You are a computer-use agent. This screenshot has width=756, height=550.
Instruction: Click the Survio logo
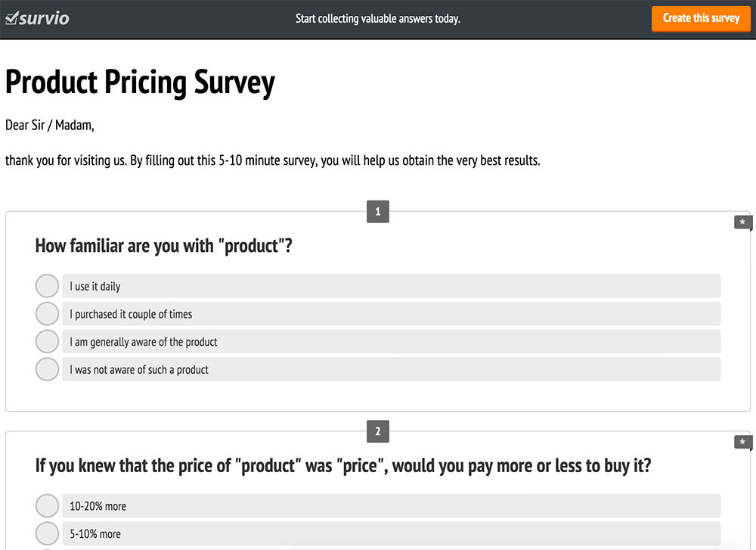(x=37, y=18)
